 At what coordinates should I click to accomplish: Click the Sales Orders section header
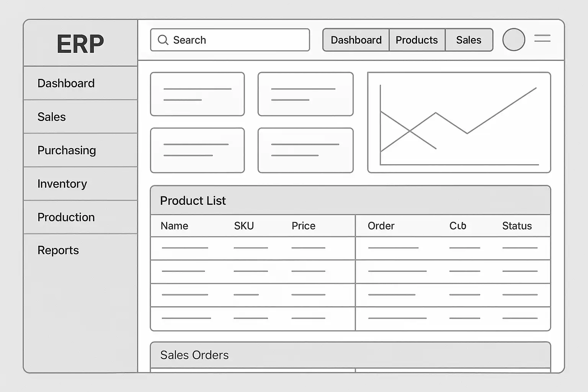194,355
